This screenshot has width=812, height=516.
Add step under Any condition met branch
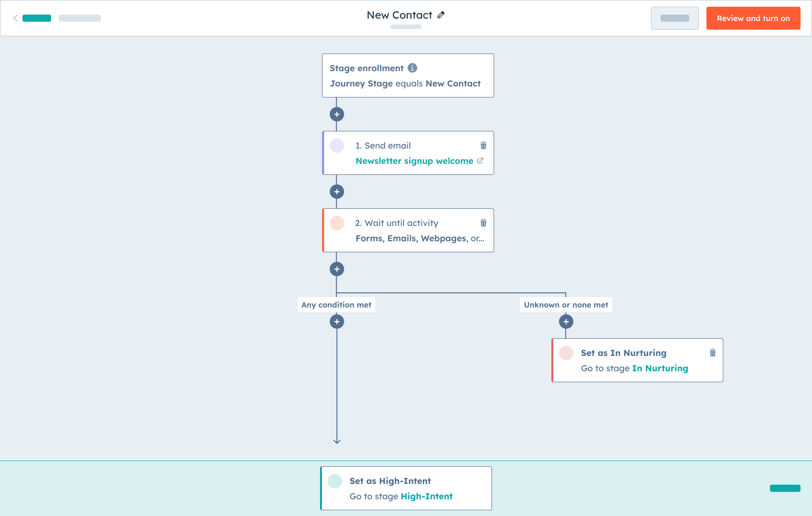(337, 322)
